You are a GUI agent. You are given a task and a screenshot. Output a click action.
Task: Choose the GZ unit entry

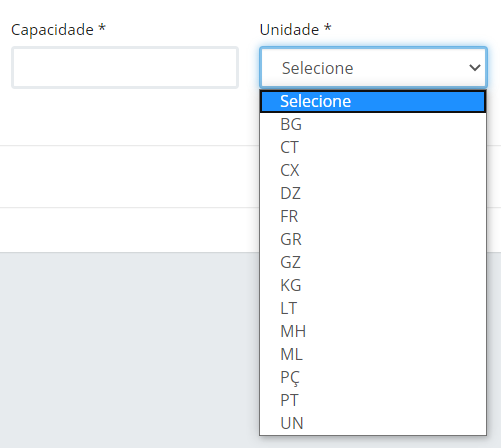tap(373, 262)
